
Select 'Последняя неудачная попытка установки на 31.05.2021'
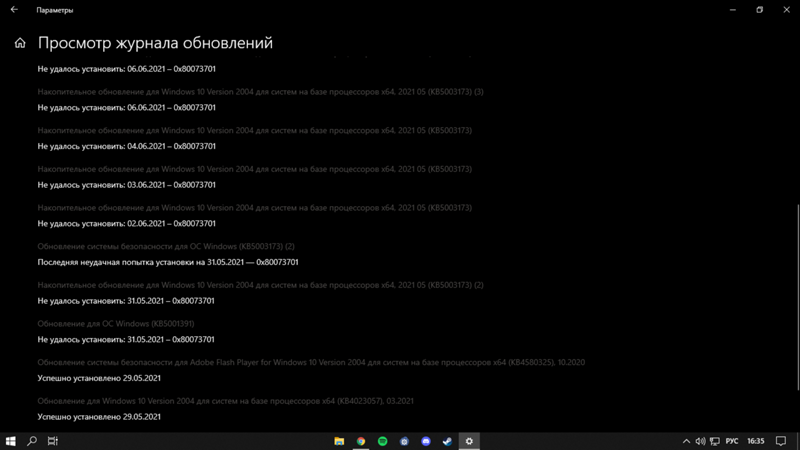pyautogui.click(x=141, y=262)
